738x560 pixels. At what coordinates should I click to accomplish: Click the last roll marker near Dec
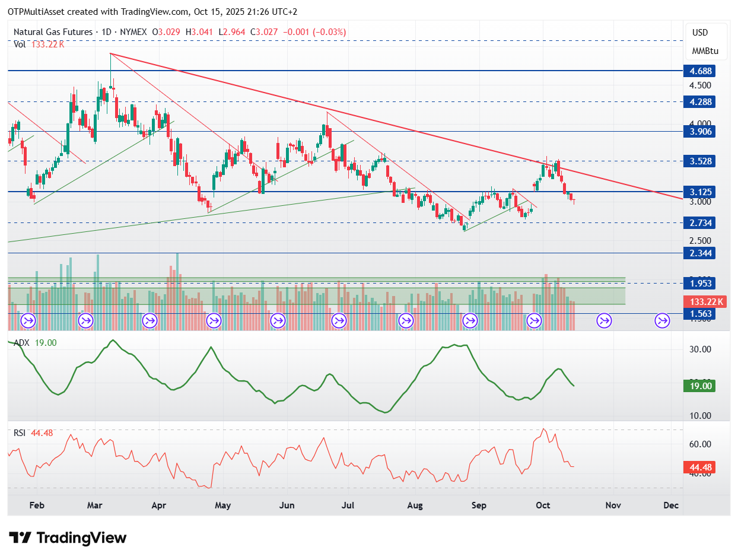tap(662, 321)
